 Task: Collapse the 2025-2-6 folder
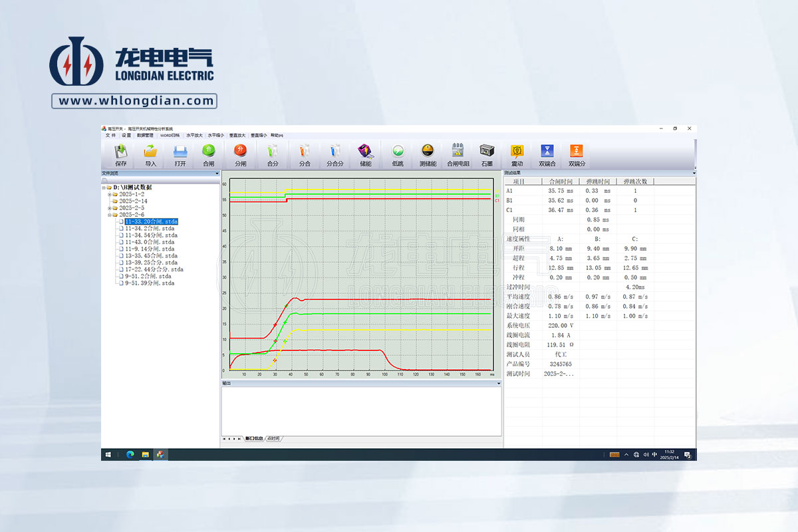tap(109, 215)
